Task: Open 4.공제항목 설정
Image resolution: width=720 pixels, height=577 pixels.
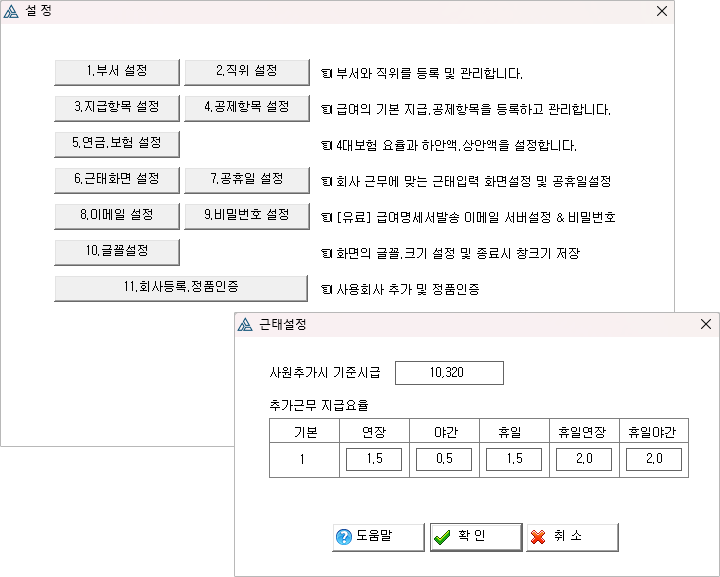Action: click(x=247, y=108)
